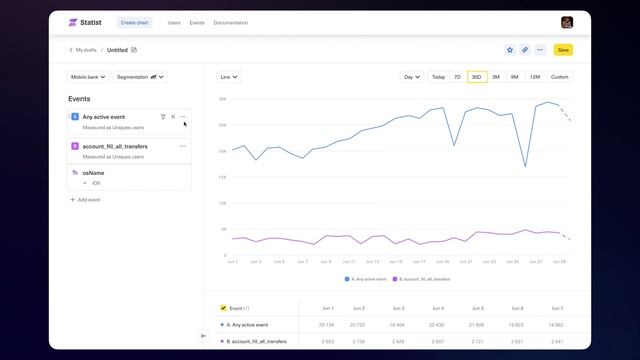Open the Mobile bank project dropdown
The height and width of the screenshot is (360, 640).
pyautogui.click(x=88, y=77)
